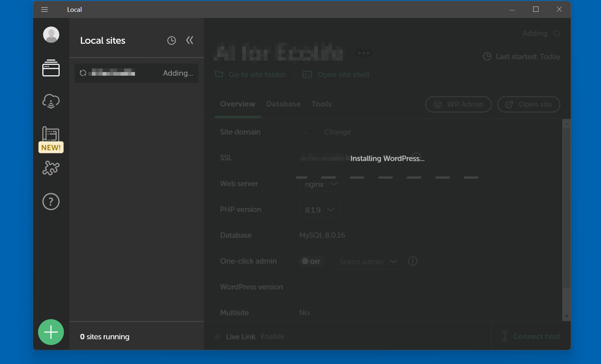The height and width of the screenshot is (364, 601).
Task: Click the Open site button
Action: coord(528,104)
